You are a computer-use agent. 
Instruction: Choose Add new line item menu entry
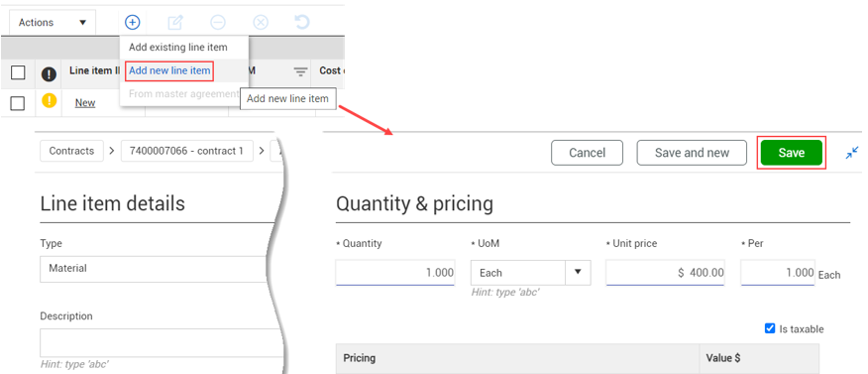click(x=169, y=70)
